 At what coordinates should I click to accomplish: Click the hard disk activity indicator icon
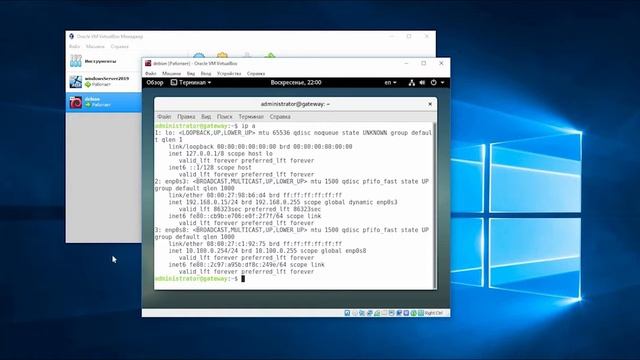point(347,313)
